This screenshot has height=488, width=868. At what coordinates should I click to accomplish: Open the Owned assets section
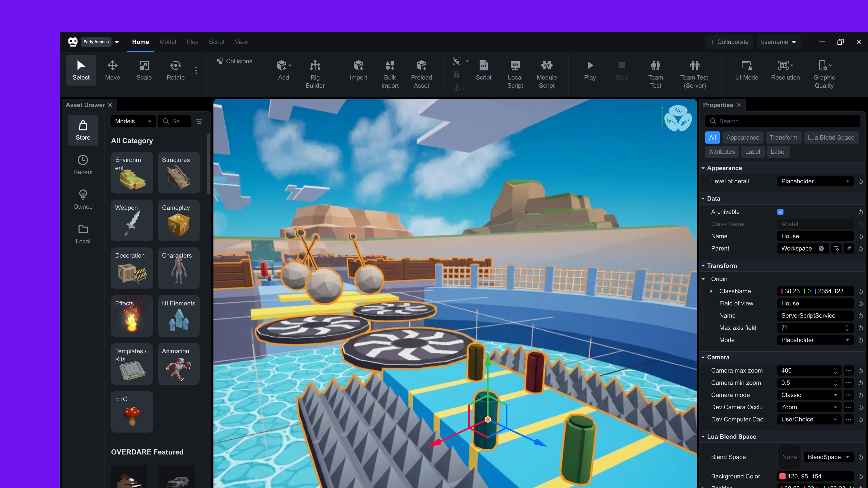(83, 199)
